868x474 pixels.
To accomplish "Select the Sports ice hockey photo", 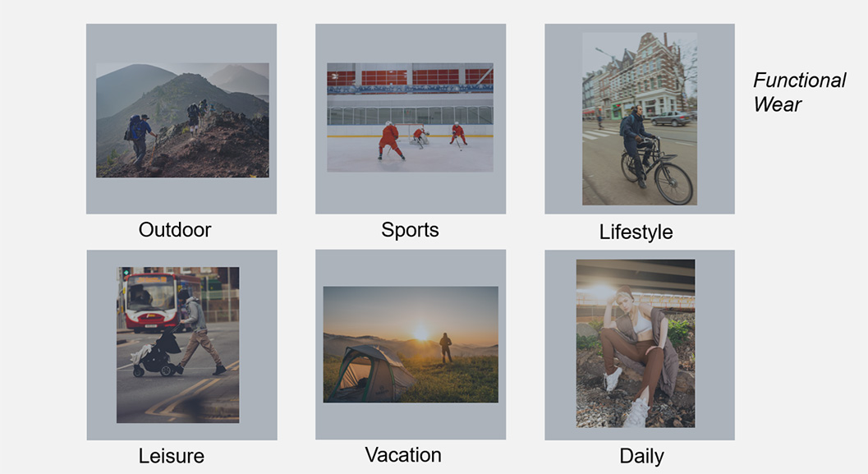I will (x=411, y=117).
